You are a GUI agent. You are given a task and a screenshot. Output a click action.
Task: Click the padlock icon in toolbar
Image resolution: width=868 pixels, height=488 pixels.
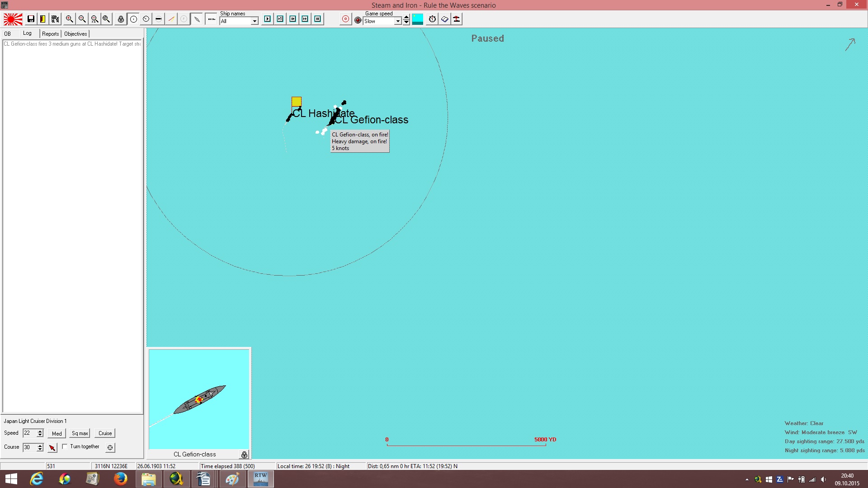(x=121, y=19)
